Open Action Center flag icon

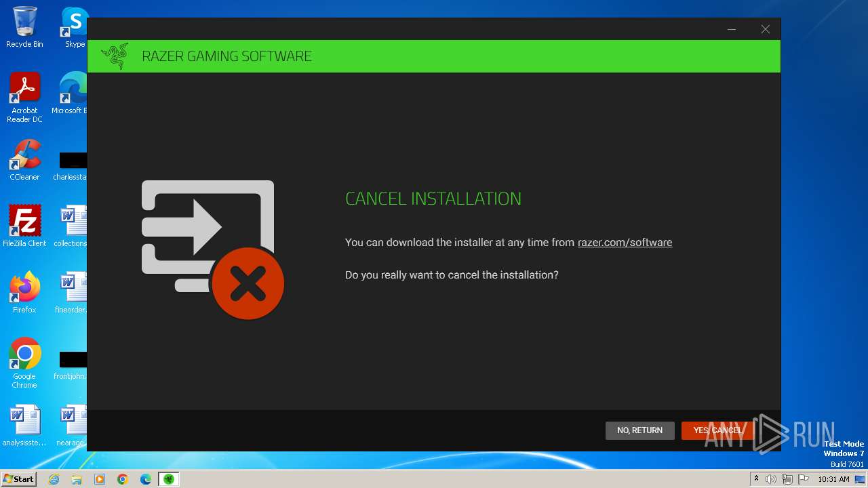click(x=804, y=479)
